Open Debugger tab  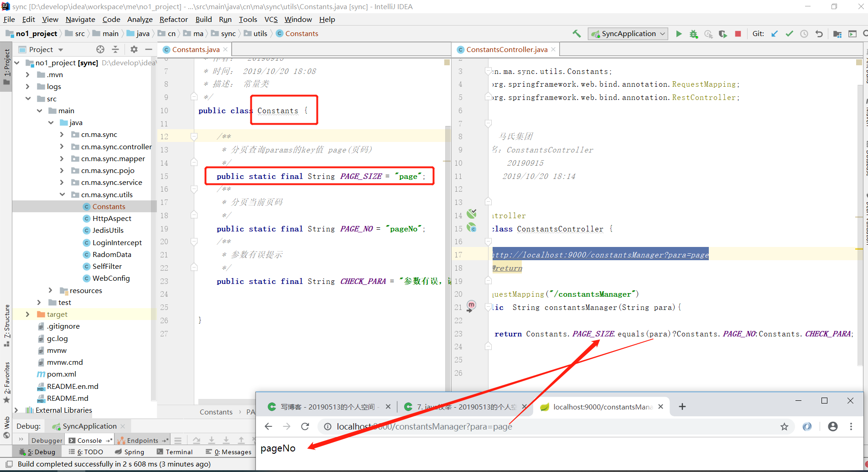47,440
